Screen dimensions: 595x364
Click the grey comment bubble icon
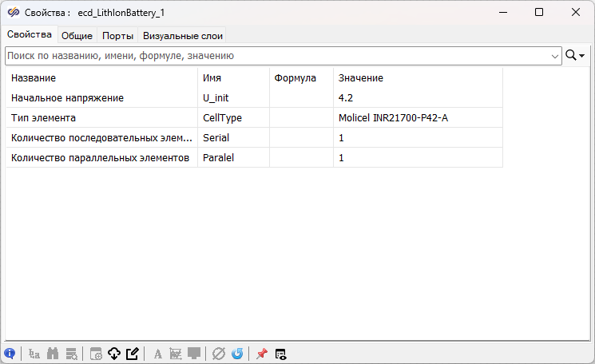tap(194, 354)
